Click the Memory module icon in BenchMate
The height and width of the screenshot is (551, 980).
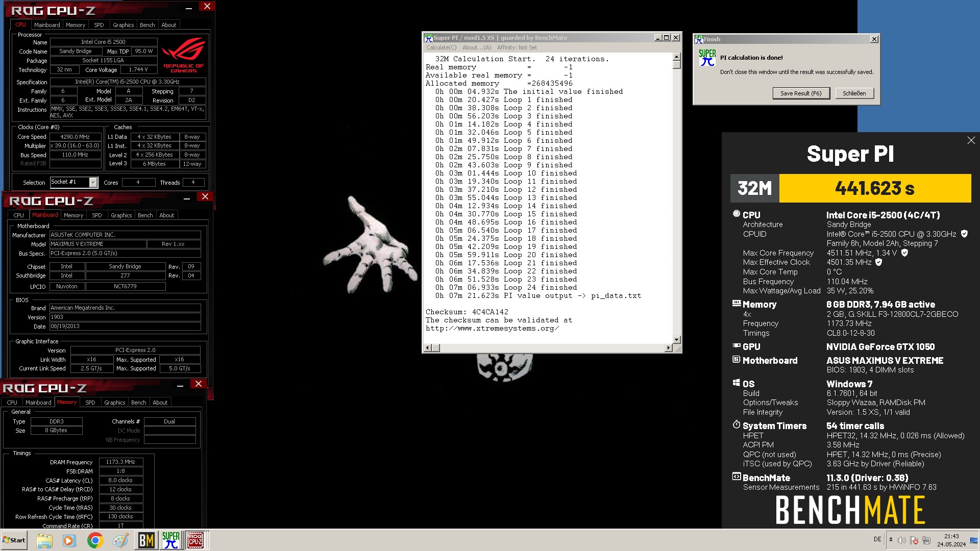click(x=736, y=304)
